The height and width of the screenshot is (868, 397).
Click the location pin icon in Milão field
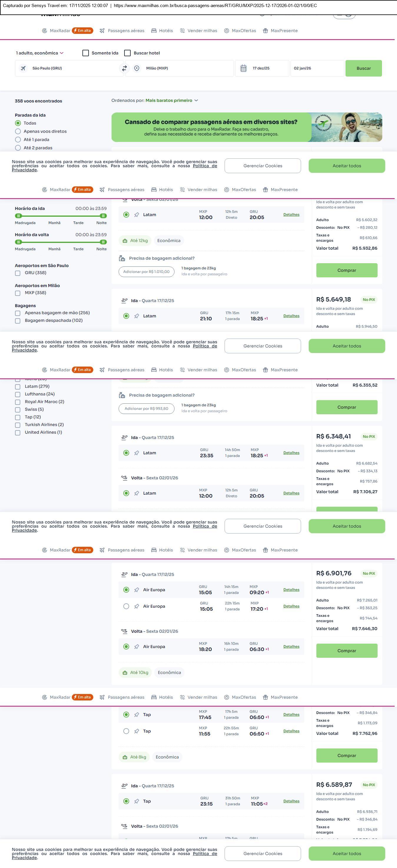[x=137, y=68]
